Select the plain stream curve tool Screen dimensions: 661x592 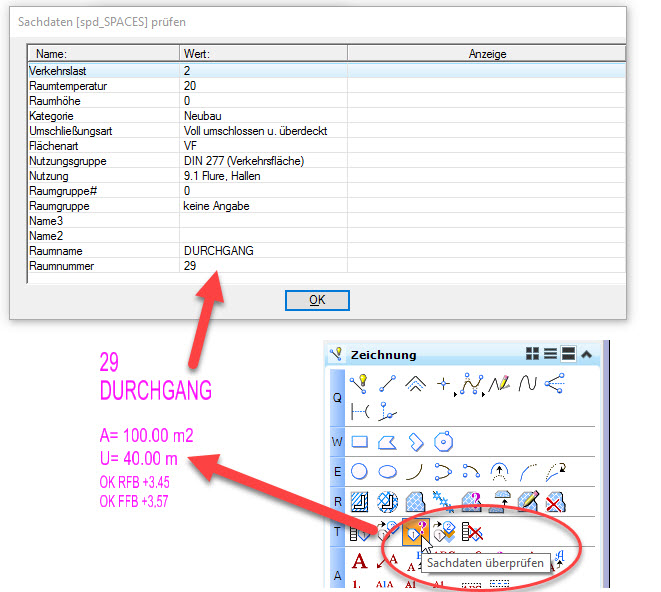(527, 384)
